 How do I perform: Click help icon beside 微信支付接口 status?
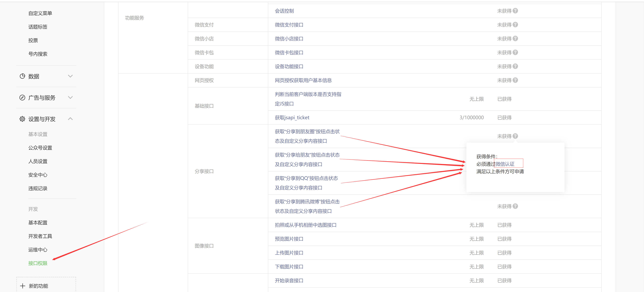pos(515,25)
